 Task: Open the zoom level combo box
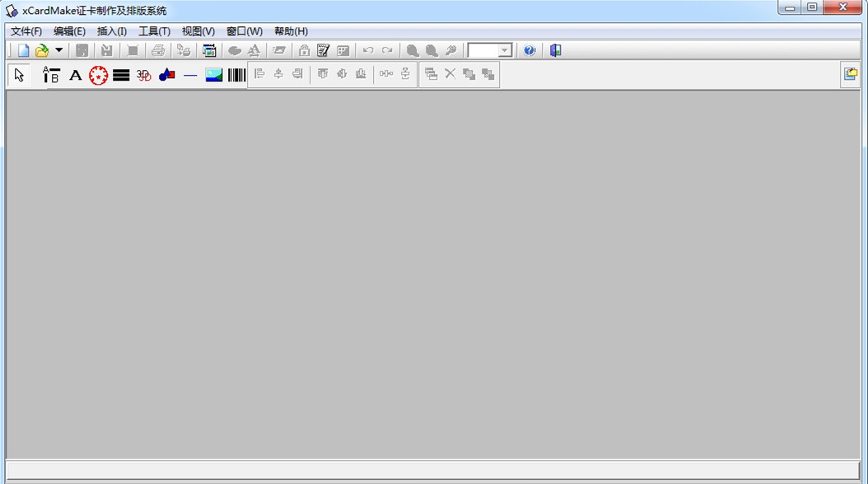pos(504,50)
